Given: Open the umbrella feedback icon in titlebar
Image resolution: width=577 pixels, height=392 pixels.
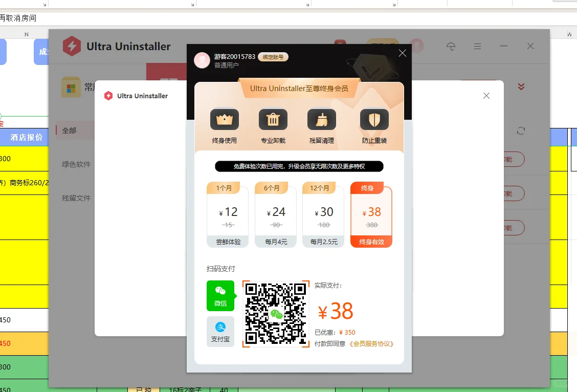Looking at the screenshot, I should pos(451,46).
